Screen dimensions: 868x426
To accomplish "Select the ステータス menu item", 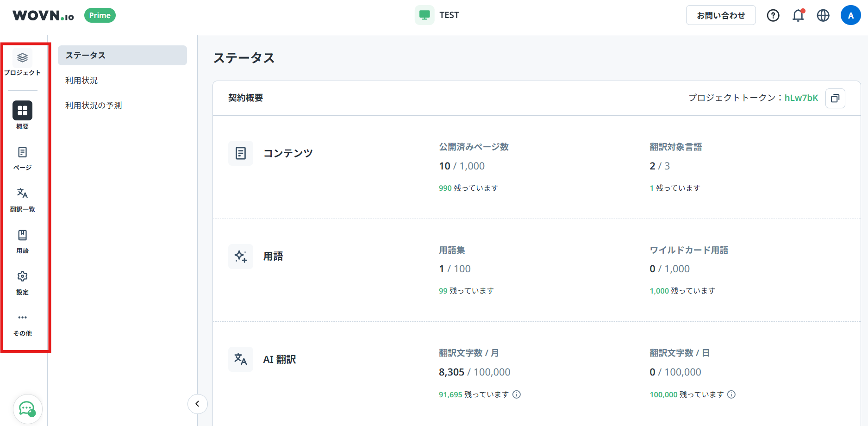I will click(x=122, y=56).
